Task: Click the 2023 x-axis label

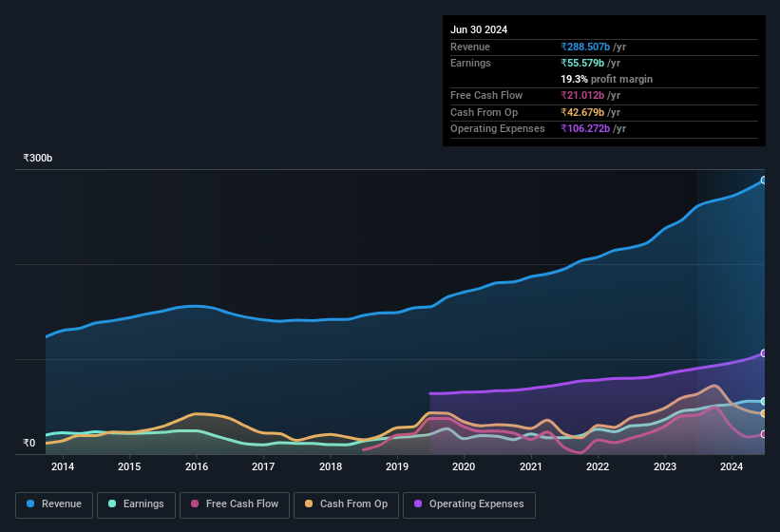Action: point(665,466)
